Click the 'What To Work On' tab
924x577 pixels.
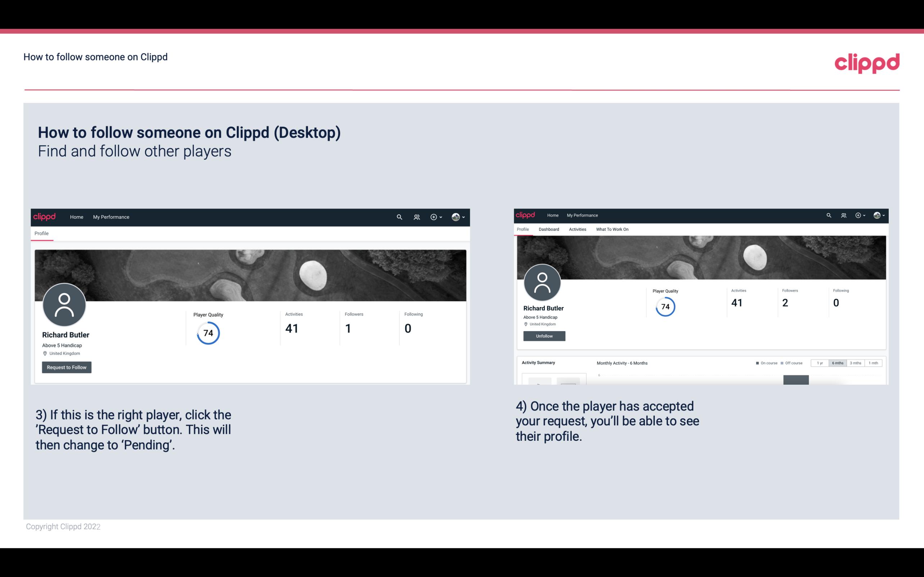click(x=612, y=229)
